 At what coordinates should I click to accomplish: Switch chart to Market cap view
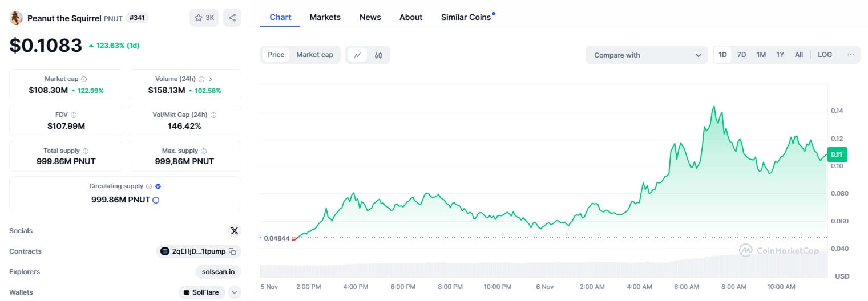pos(314,55)
